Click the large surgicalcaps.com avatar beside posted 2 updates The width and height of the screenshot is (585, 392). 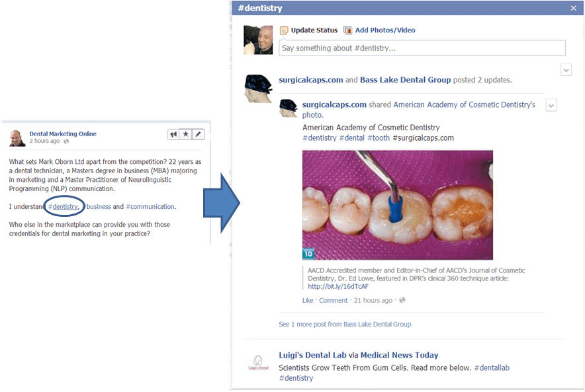(x=258, y=89)
